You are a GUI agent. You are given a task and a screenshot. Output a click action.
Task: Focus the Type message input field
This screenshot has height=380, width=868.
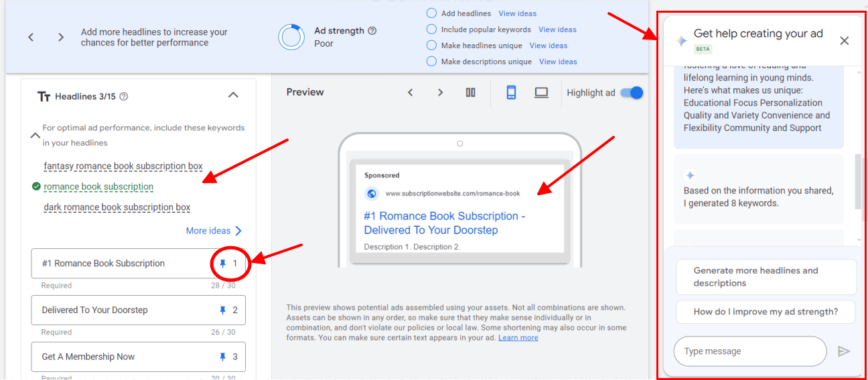coord(750,351)
